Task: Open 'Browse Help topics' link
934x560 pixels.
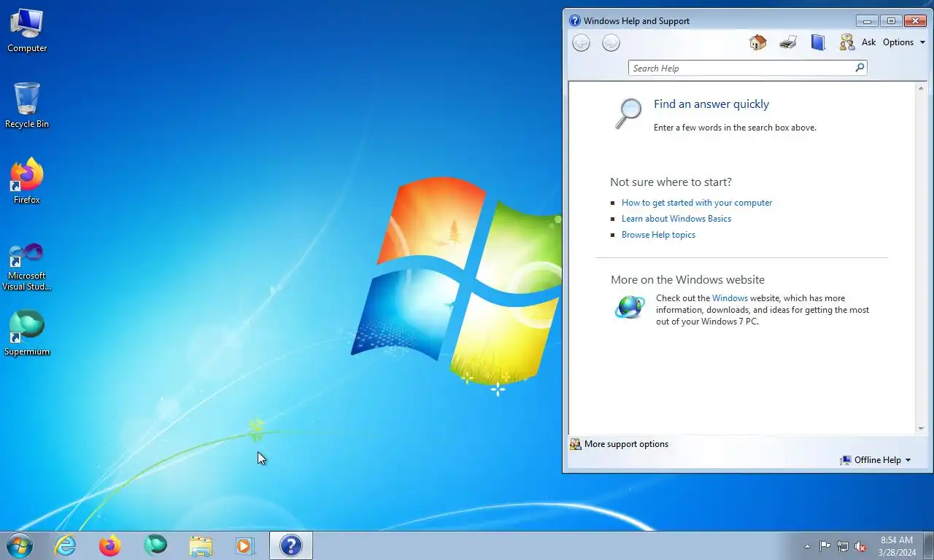Action: pyautogui.click(x=658, y=235)
